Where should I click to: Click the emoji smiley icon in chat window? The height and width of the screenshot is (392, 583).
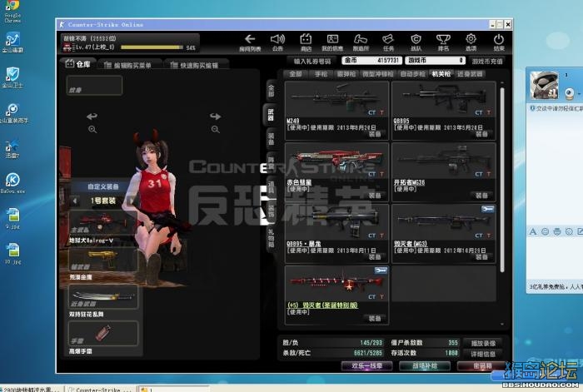(x=545, y=232)
